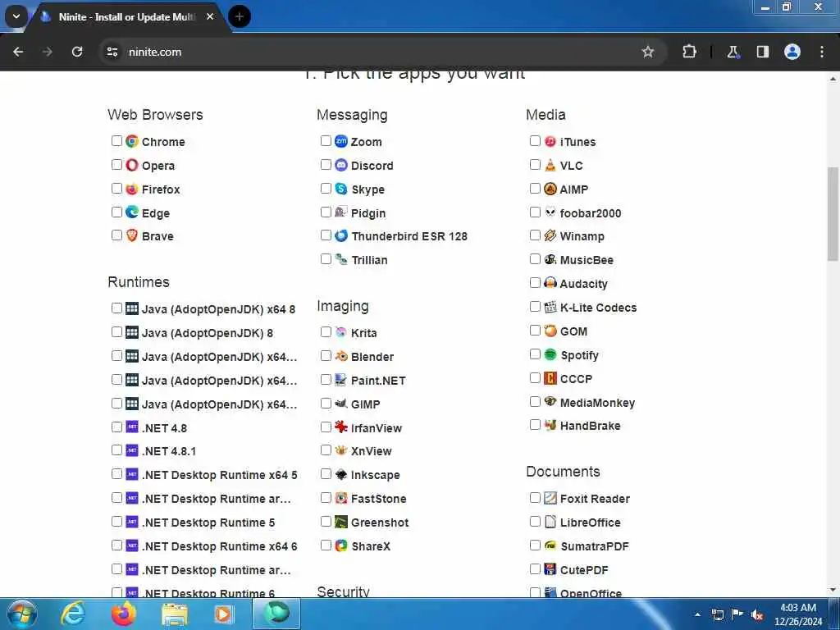Click the Winamp icon

550,235
